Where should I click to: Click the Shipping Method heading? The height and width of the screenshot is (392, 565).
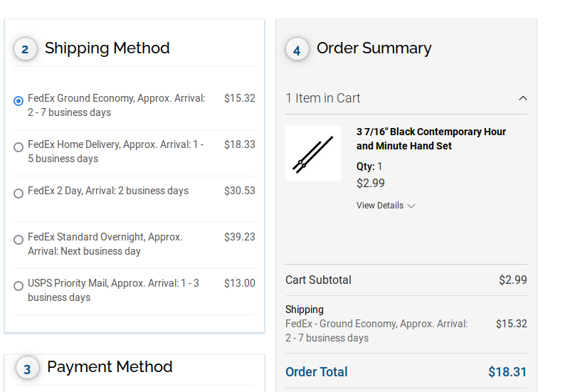point(107,48)
